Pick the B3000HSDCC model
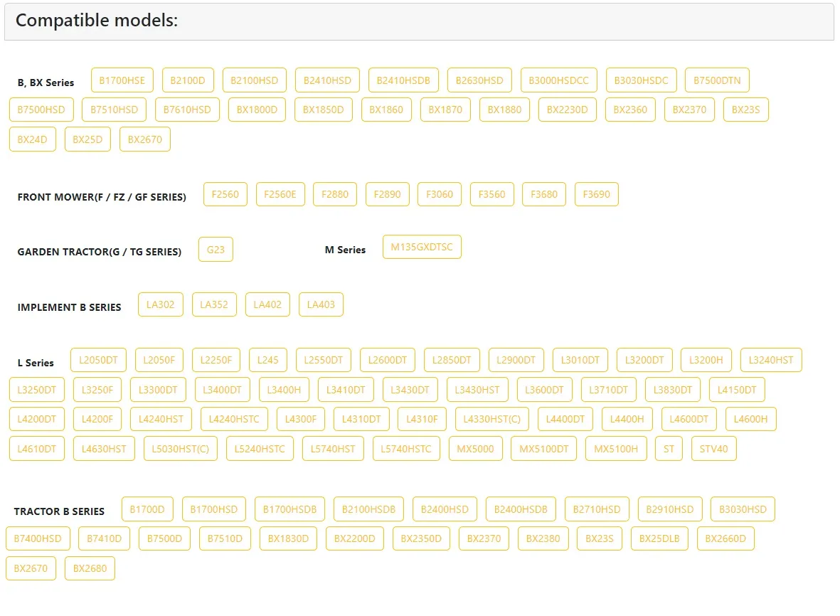The height and width of the screenshot is (616, 840). [559, 80]
